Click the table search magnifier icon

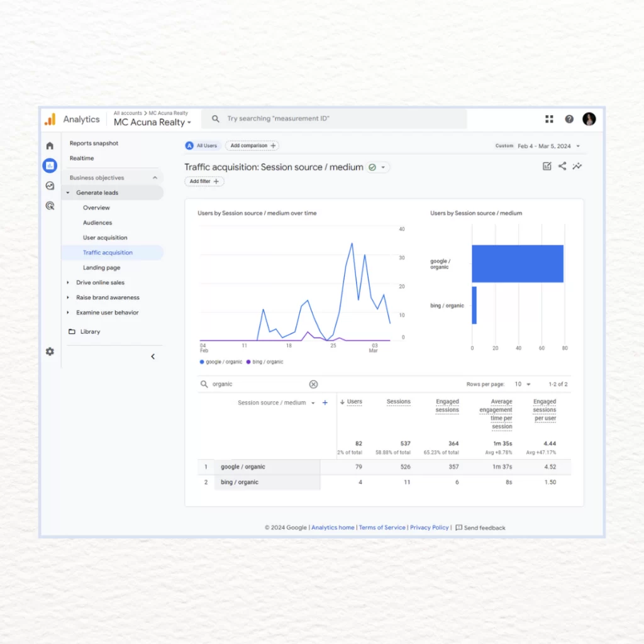tap(204, 384)
